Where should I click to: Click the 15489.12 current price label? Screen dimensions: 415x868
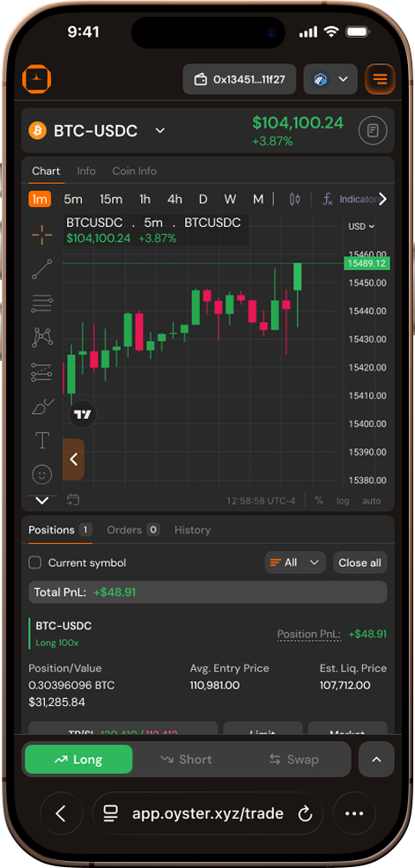point(367,263)
